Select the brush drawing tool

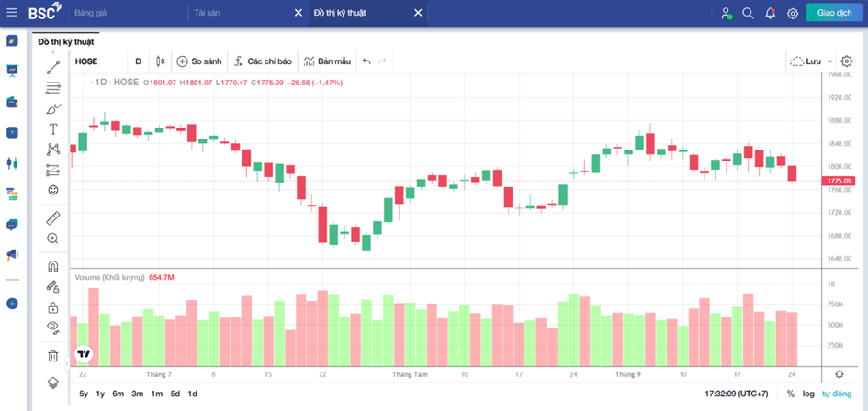[x=53, y=108]
